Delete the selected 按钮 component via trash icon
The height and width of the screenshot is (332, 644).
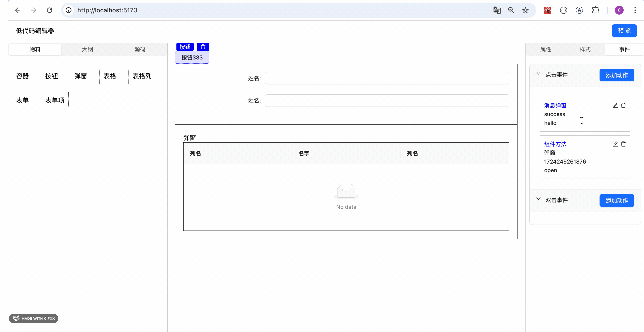coord(203,47)
